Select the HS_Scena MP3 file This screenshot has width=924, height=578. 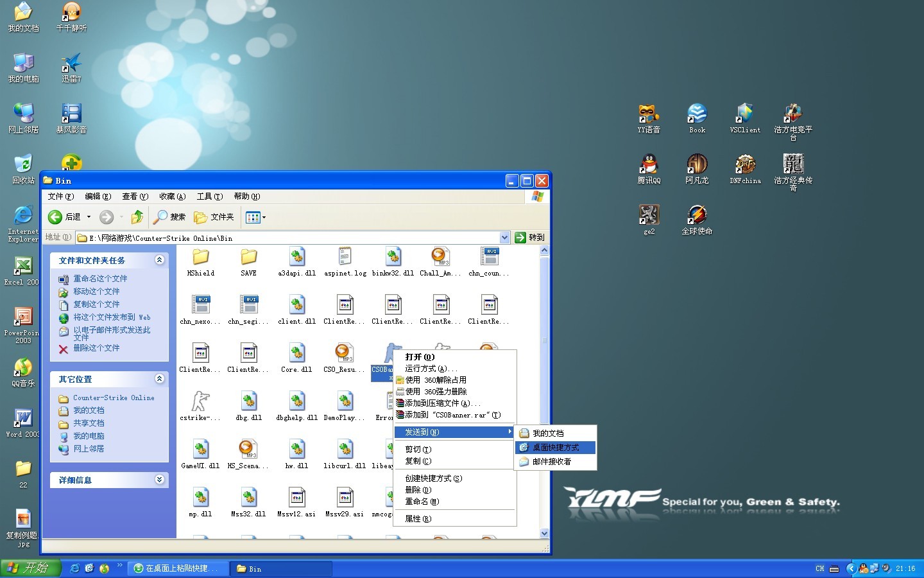(x=248, y=455)
